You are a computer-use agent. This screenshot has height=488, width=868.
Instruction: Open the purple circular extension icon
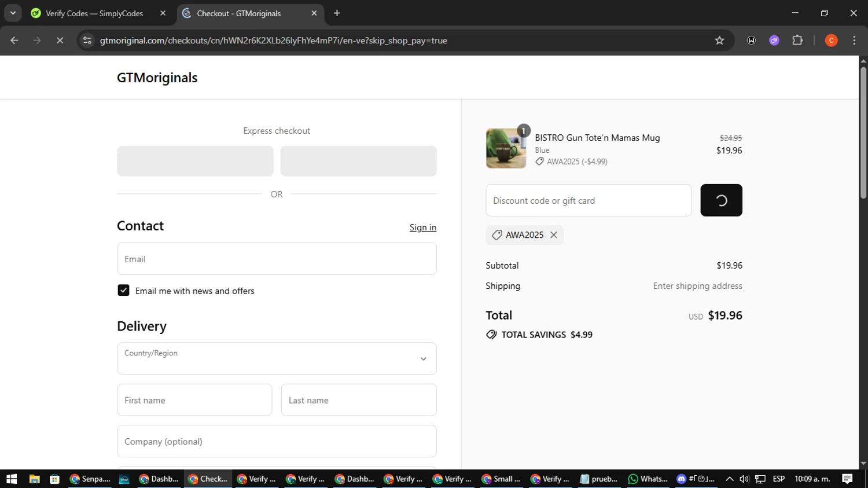coord(774,41)
